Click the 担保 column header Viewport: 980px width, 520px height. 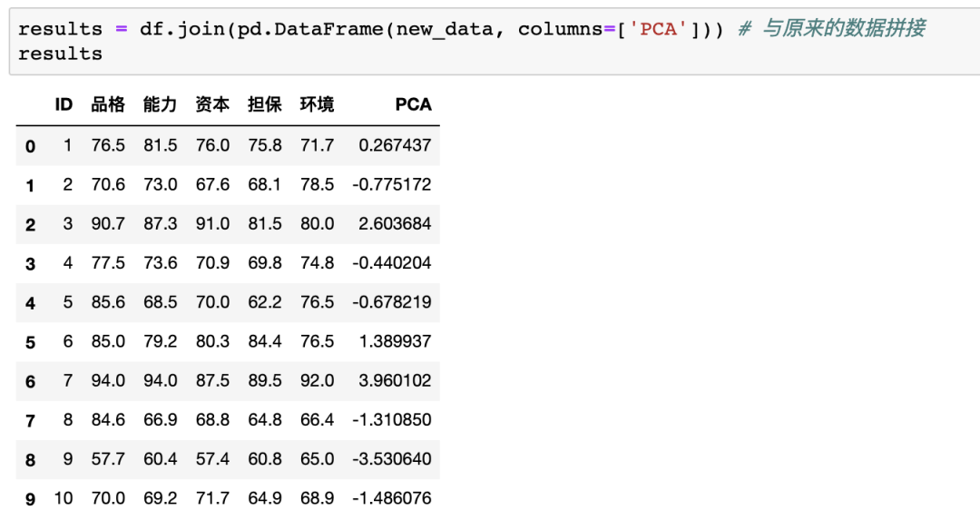(264, 104)
